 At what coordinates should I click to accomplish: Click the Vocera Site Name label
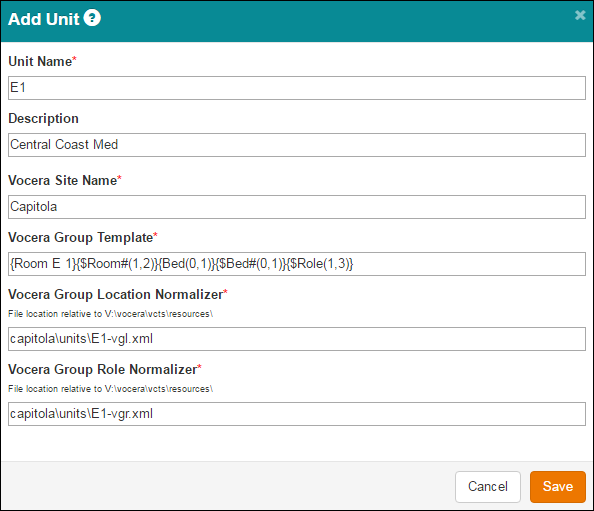pyautogui.click(x=63, y=180)
